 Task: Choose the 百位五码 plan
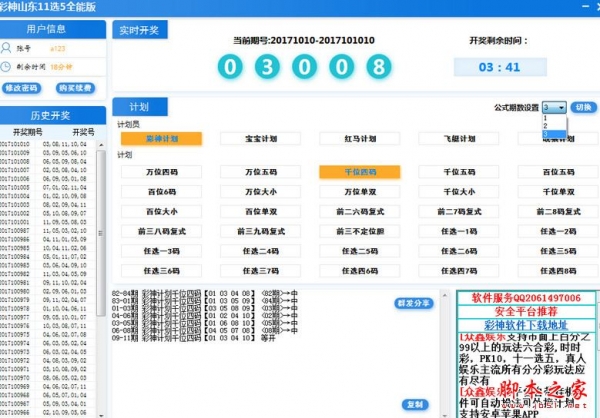point(558,172)
